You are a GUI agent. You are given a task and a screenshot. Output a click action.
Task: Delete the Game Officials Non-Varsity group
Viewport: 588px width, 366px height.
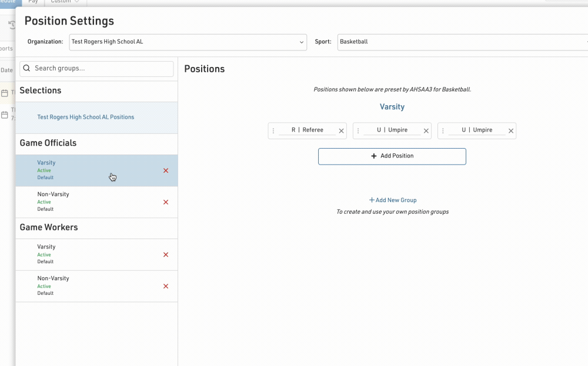166,202
